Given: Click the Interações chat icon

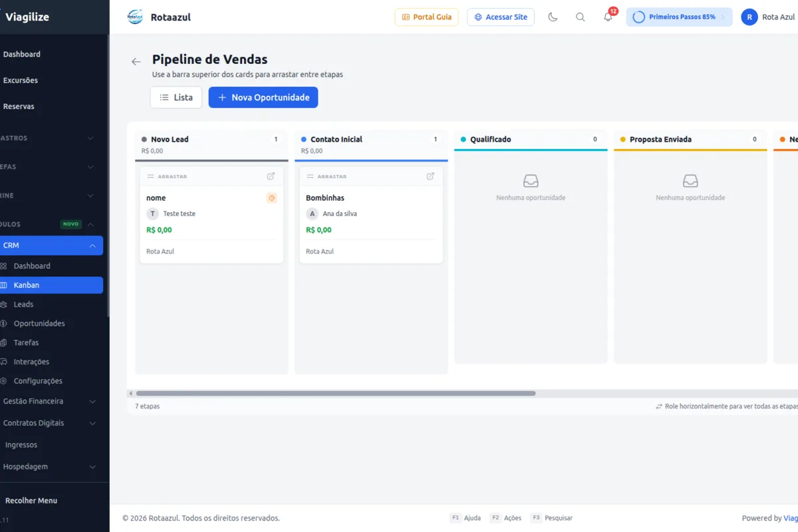Looking at the screenshot, I should (4, 362).
